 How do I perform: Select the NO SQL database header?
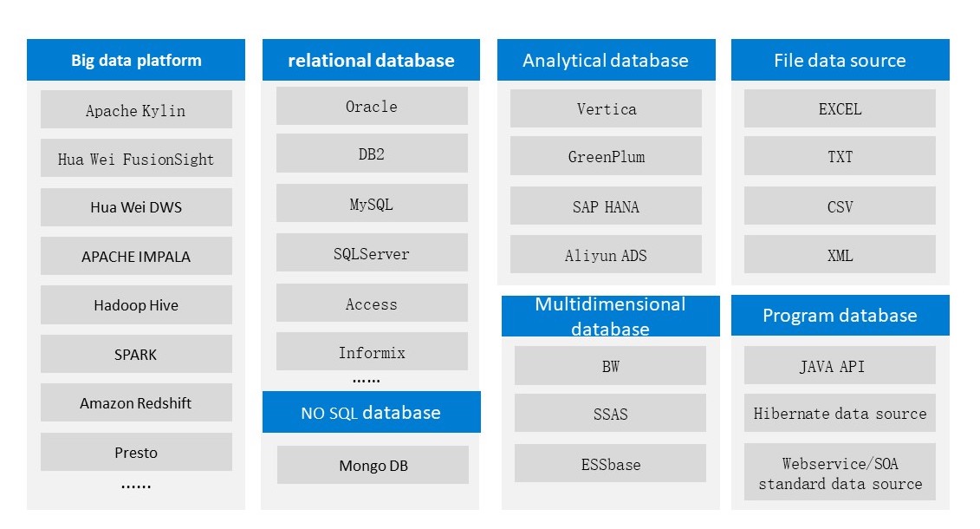coord(371,412)
